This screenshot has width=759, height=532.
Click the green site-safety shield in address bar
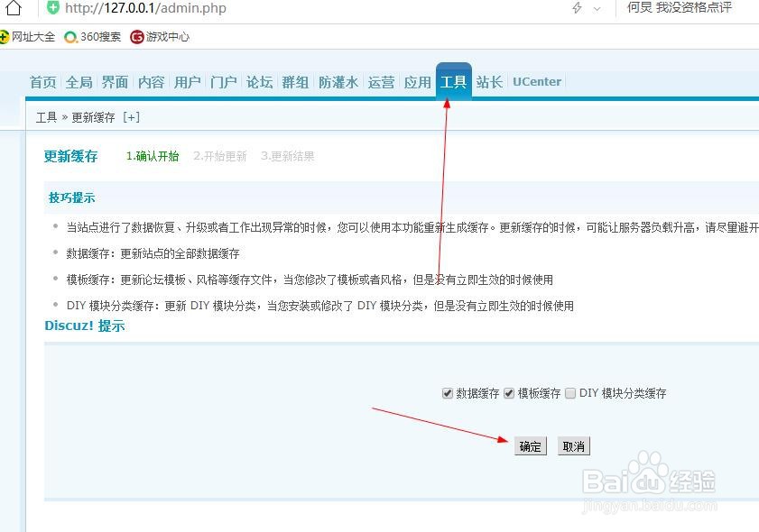pyautogui.click(x=51, y=8)
